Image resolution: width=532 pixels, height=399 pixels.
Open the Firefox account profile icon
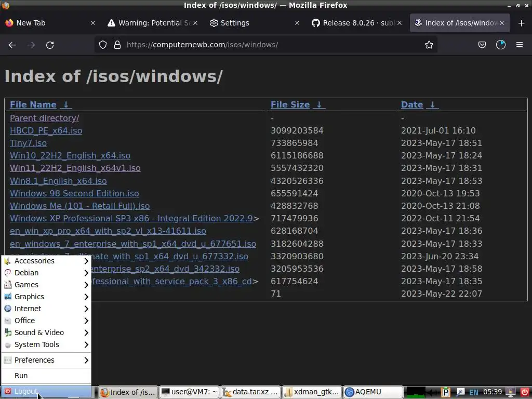pyautogui.click(x=501, y=45)
